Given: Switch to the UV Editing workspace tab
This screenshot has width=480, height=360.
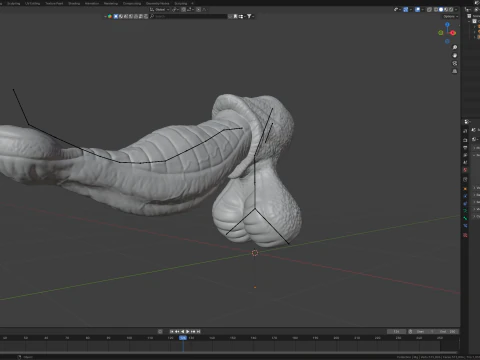Looking at the screenshot, I should tap(32, 3).
